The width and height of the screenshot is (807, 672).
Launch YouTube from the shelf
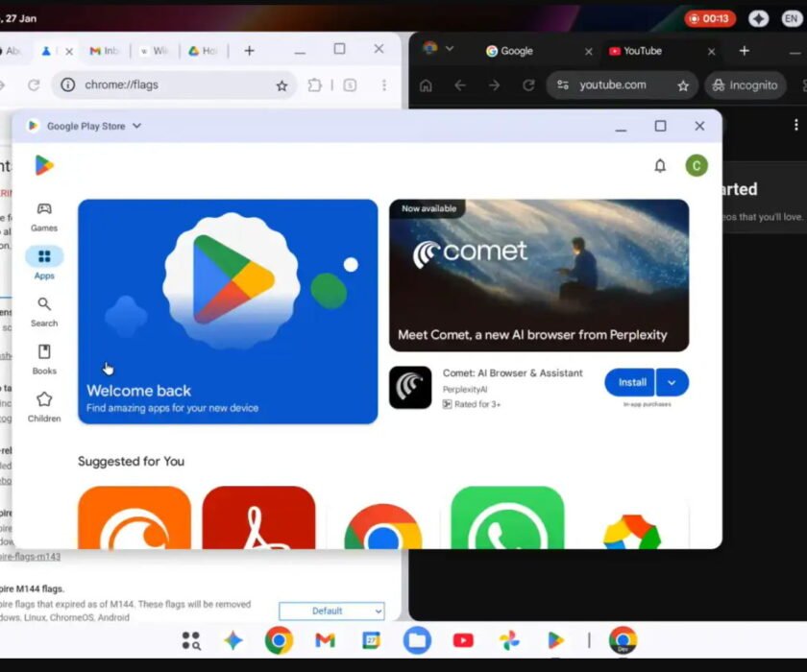coord(463,639)
